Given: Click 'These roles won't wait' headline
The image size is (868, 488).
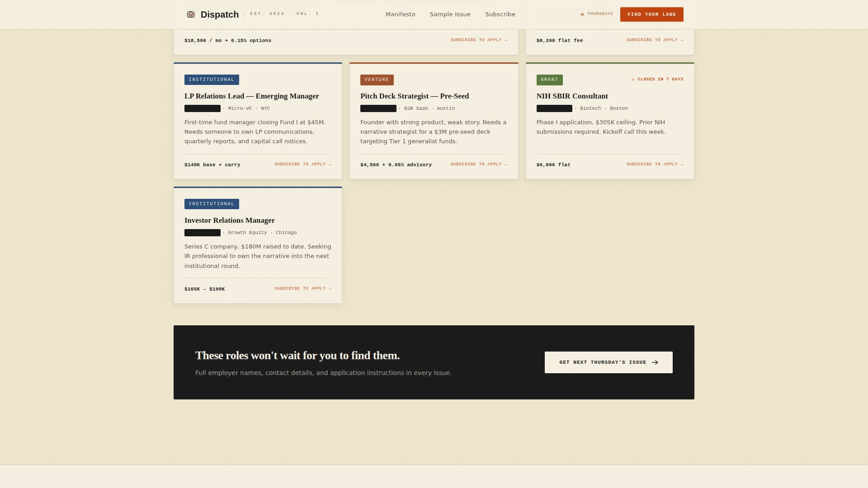Looking at the screenshot, I should (x=297, y=356).
